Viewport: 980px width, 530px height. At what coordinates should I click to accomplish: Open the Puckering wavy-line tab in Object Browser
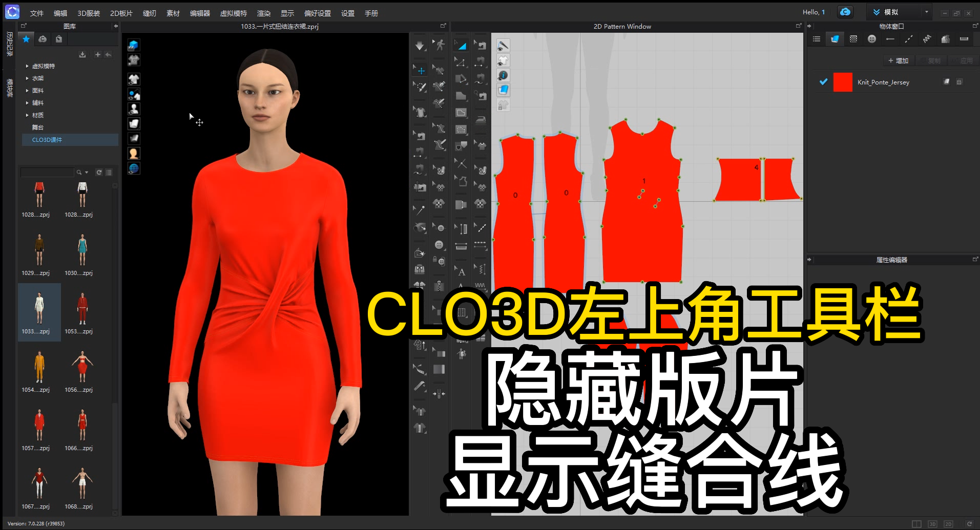click(x=927, y=39)
